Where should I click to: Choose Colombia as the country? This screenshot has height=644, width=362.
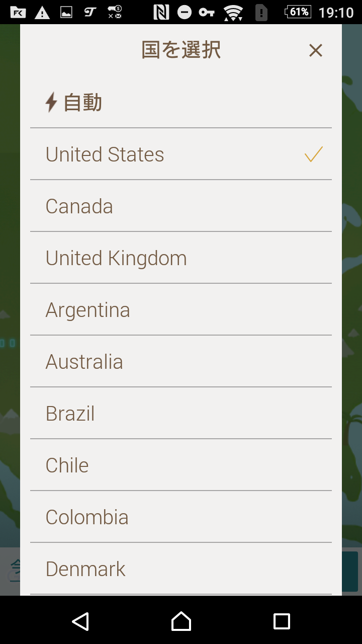point(181,517)
